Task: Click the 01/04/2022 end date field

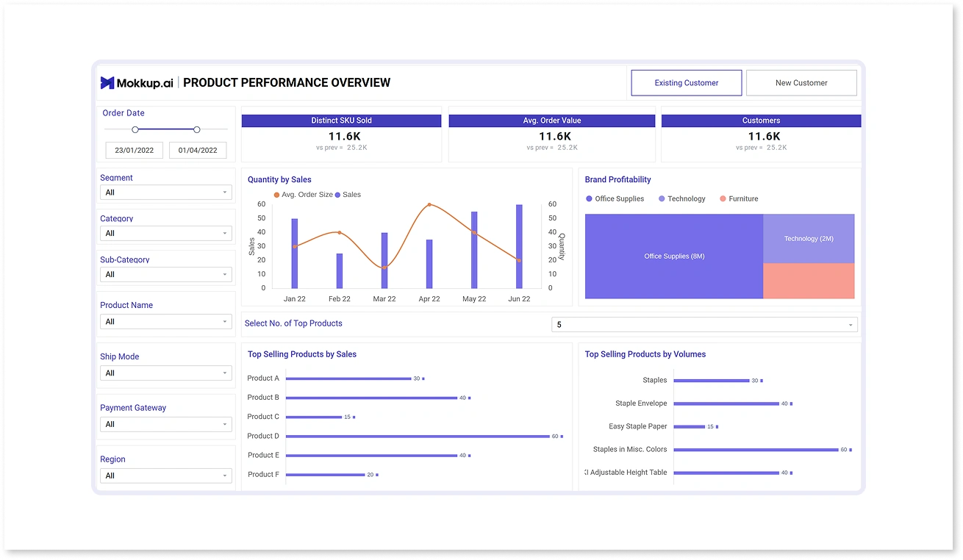Action: point(198,151)
